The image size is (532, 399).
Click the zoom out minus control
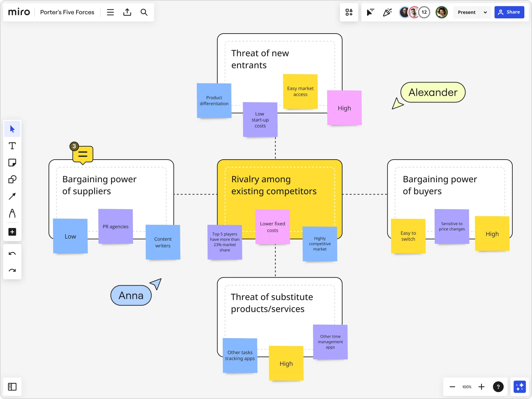tap(453, 387)
